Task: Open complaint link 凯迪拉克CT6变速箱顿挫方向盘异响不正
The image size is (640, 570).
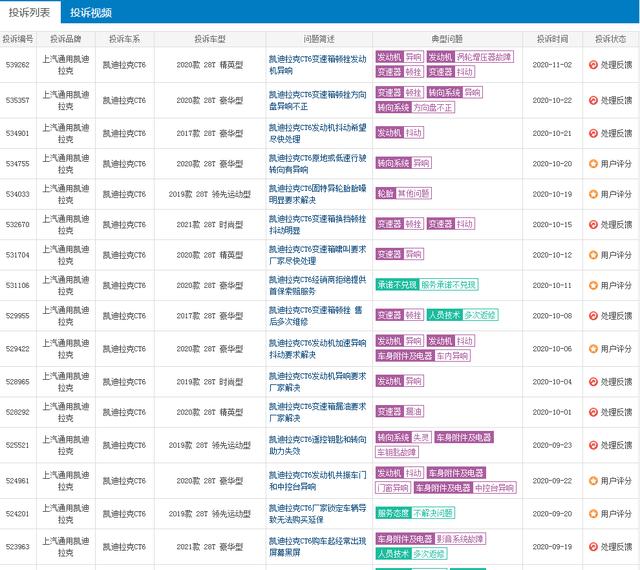Action: pyautogui.click(x=318, y=100)
